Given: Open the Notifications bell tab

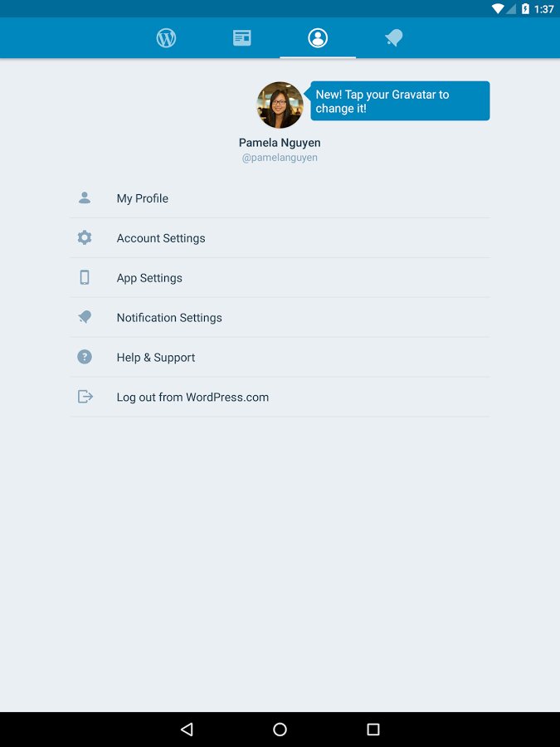Looking at the screenshot, I should coord(393,38).
